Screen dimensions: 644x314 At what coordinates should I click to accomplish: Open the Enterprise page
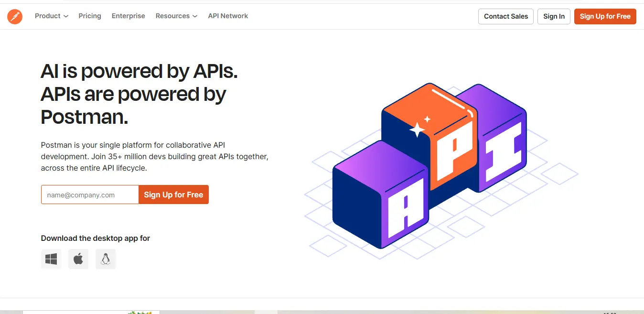(129, 16)
